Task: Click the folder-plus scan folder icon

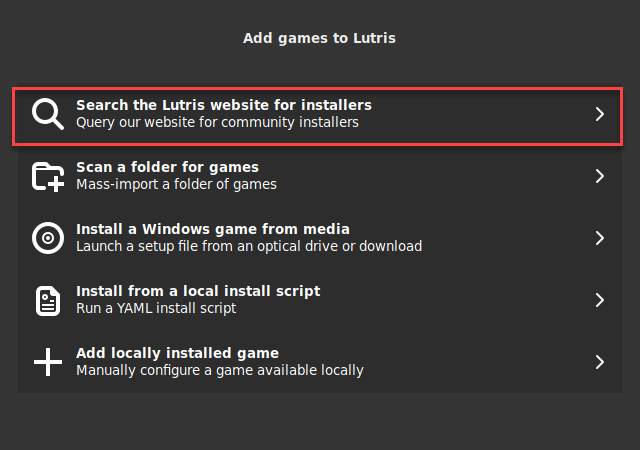Action: click(x=48, y=176)
